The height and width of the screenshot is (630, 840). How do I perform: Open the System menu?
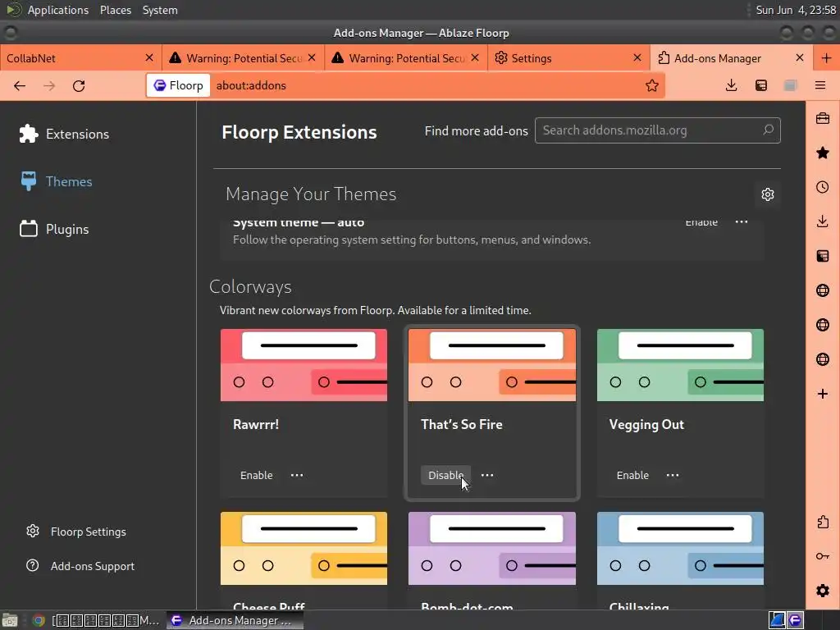point(160,10)
